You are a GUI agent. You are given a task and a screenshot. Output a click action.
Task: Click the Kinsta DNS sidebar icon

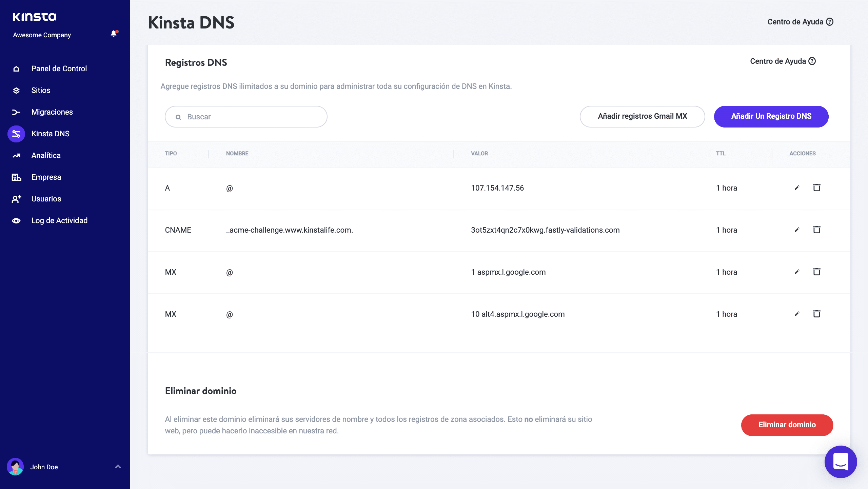16,134
